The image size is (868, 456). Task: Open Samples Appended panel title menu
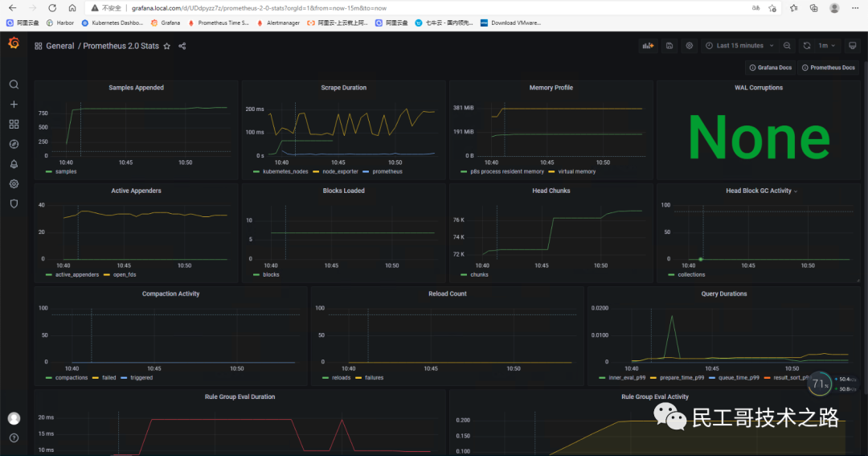[136, 88]
